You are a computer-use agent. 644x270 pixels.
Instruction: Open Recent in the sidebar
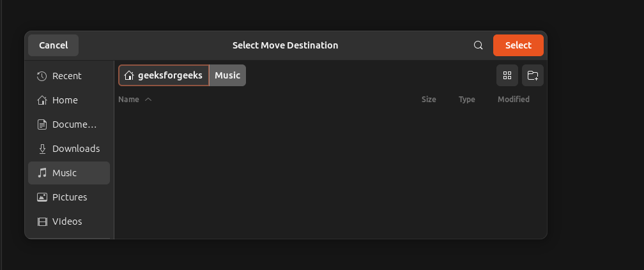tap(67, 76)
